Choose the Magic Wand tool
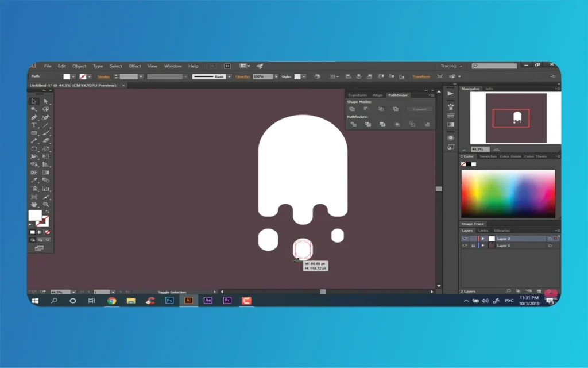 34,109
